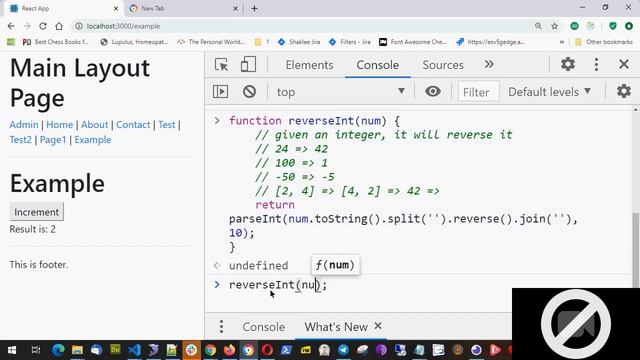The height and width of the screenshot is (360, 640).
Task: Switch to the Elements tab
Action: pyautogui.click(x=309, y=65)
